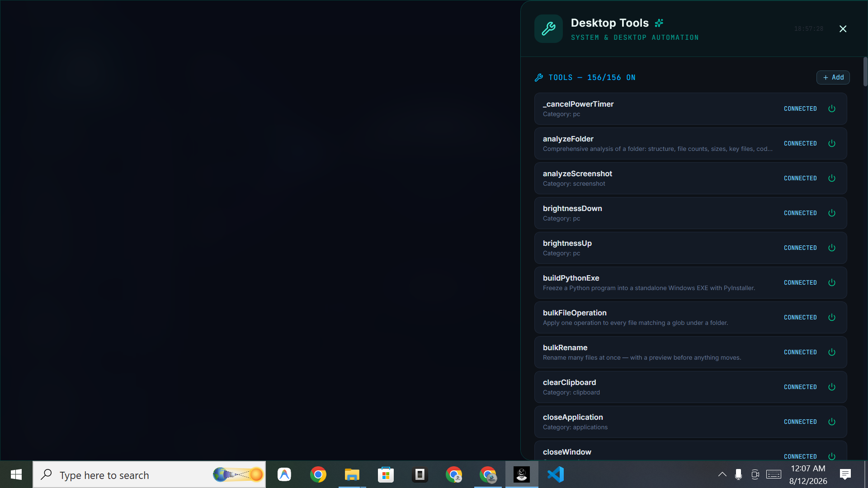Click the TOOLS 156/156 ON heading

[592, 78]
